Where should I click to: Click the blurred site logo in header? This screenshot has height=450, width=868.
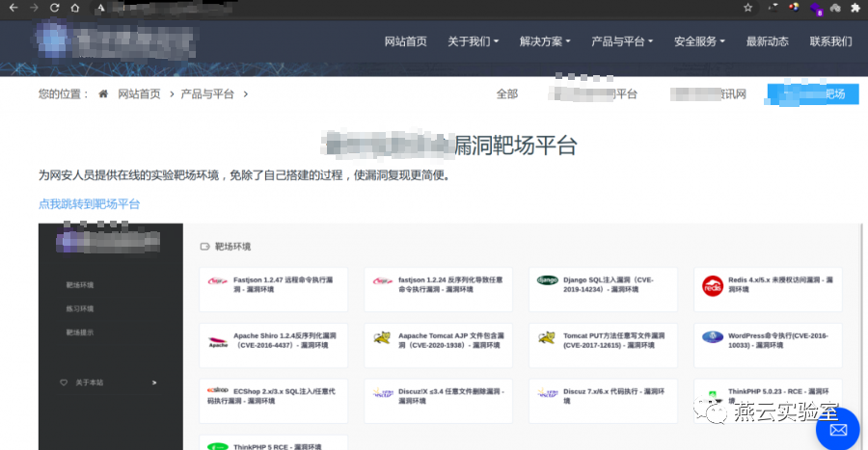[x=117, y=40]
